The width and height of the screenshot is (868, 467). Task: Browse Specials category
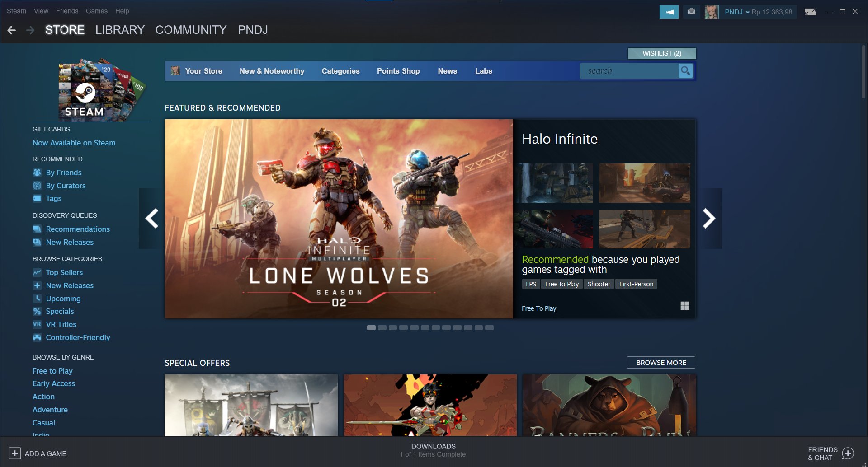coord(60,311)
